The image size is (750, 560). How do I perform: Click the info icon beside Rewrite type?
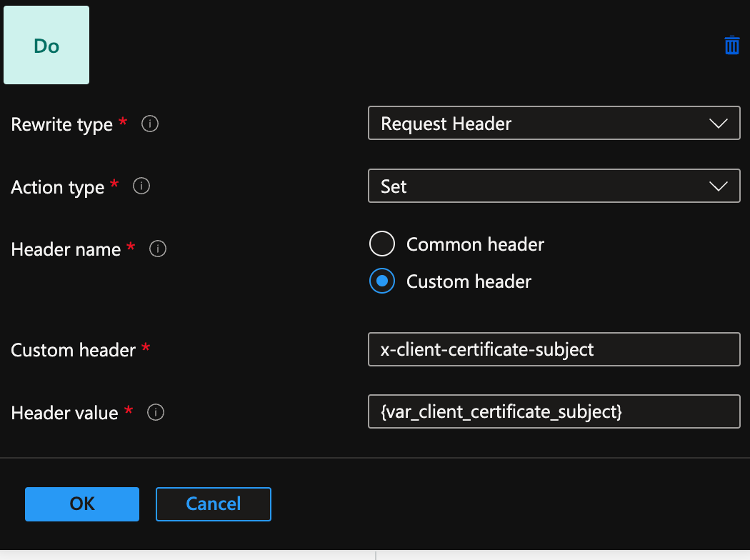[x=150, y=124]
